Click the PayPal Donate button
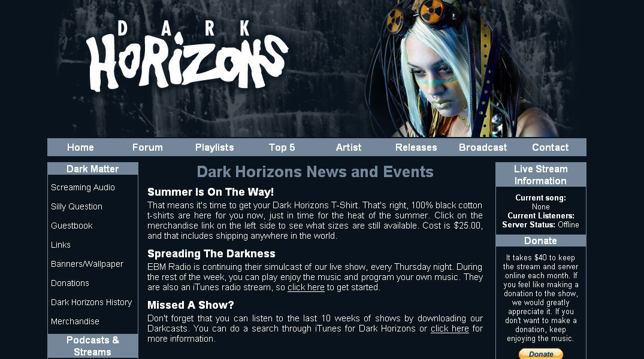 tap(540, 354)
